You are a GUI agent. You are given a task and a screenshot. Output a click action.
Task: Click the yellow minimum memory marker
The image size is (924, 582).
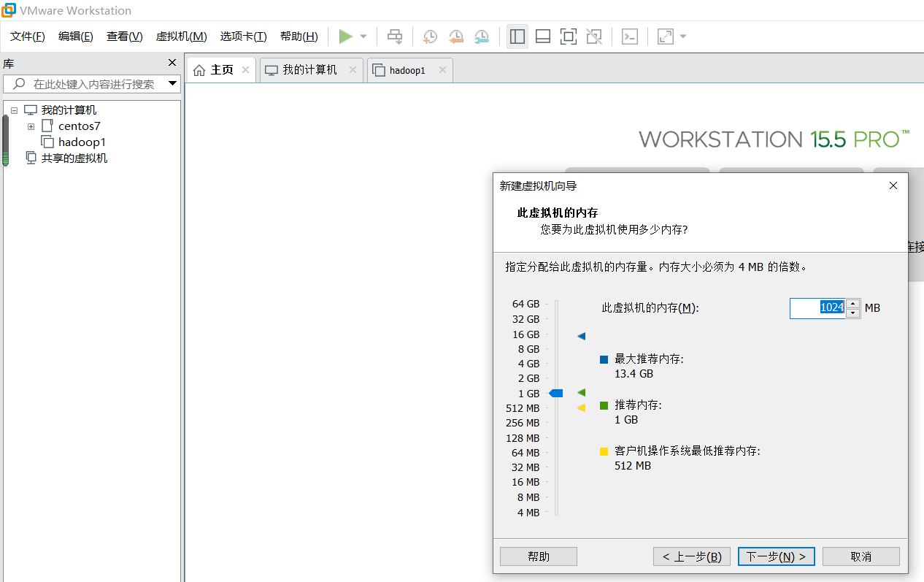582,408
